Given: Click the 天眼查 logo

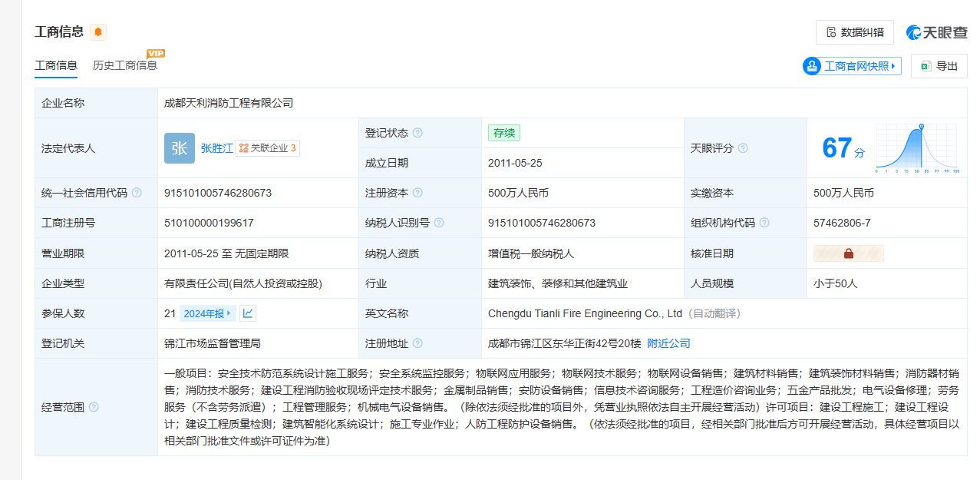Looking at the screenshot, I should coord(936,32).
